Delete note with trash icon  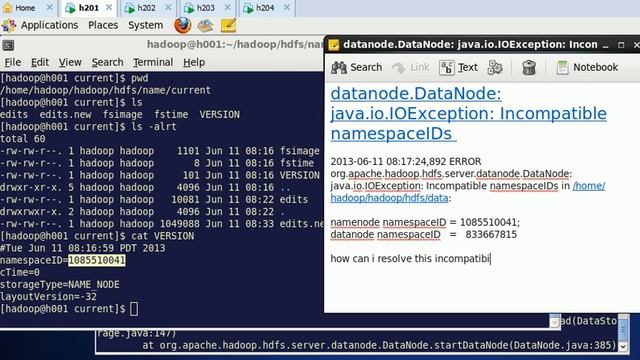529,67
